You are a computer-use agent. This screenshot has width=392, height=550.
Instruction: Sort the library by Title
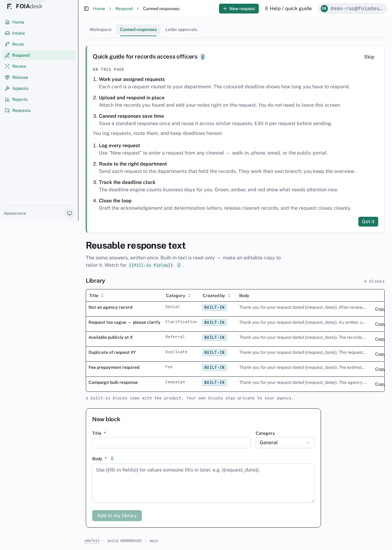pos(96,296)
